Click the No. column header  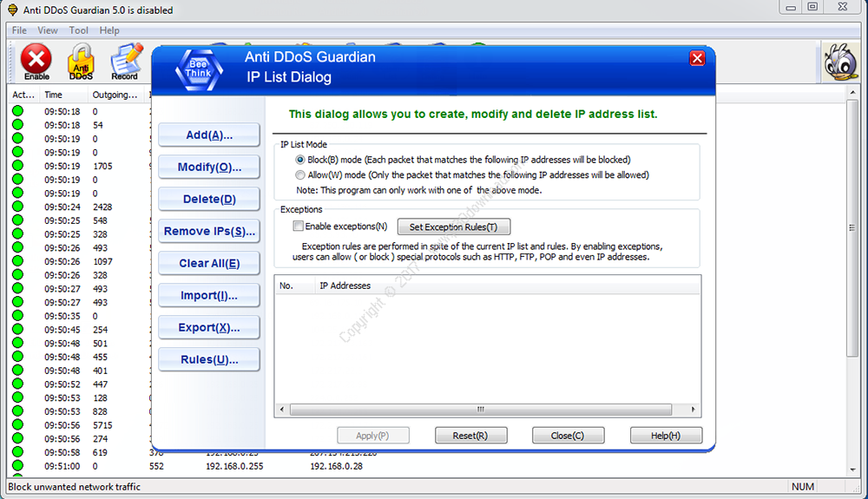click(295, 286)
